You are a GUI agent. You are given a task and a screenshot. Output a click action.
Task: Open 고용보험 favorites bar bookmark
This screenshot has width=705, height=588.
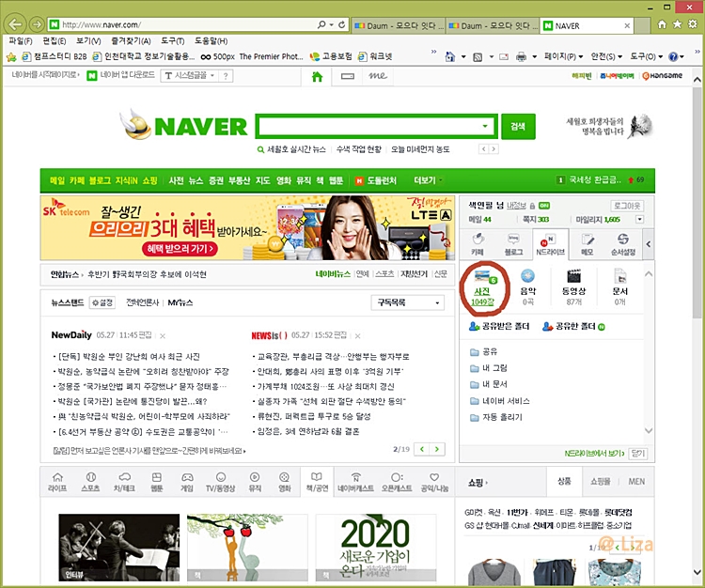tap(332, 56)
